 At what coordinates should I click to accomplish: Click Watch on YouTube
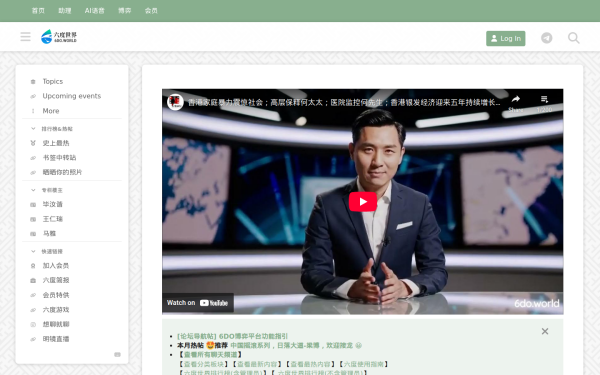pyautogui.click(x=197, y=303)
